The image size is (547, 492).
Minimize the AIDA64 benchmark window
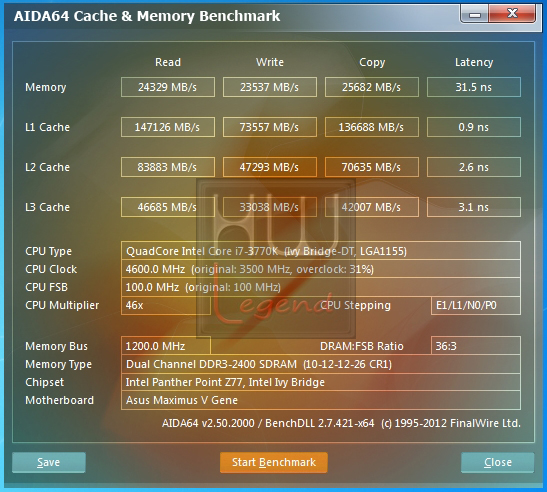474,14
